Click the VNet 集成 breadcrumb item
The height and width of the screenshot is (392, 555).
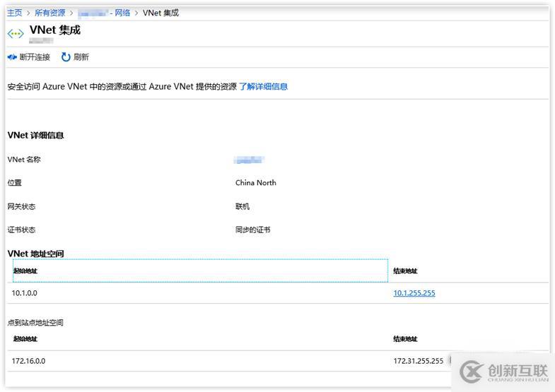(160, 13)
